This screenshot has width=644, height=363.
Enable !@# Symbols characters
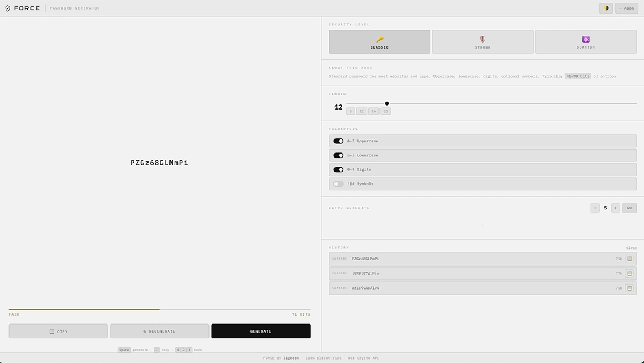coord(338,184)
